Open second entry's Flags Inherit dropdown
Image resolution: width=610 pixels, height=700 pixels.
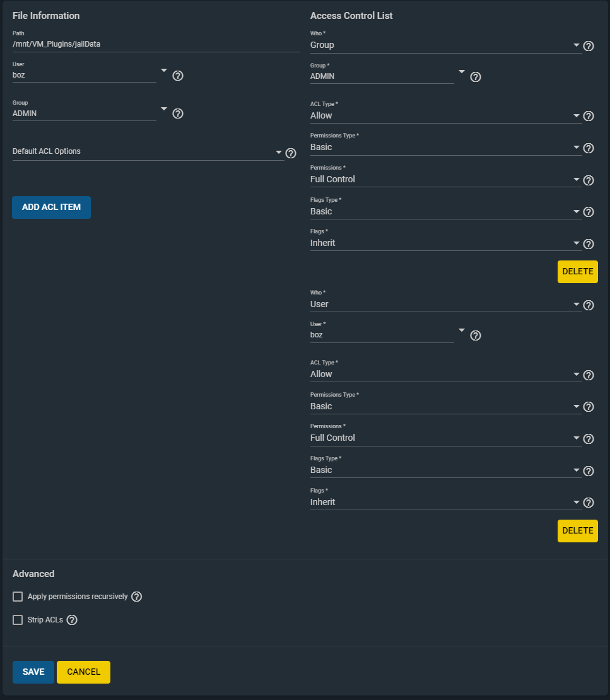point(445,503)
